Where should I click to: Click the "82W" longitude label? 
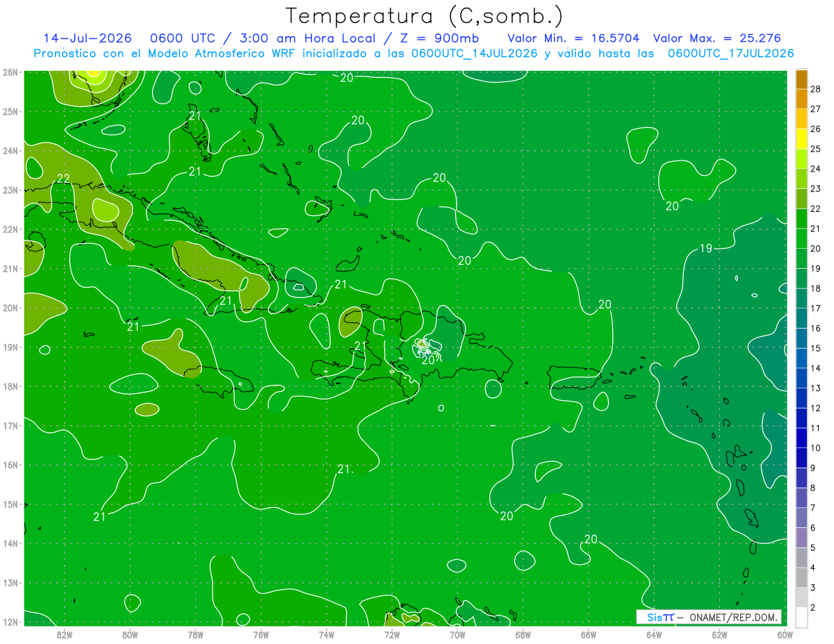pos(64,634)
